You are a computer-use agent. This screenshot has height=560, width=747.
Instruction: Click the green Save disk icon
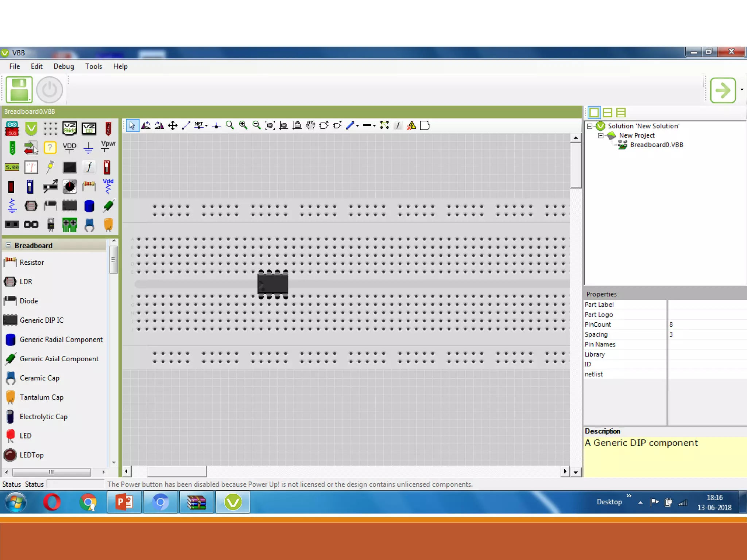[19, 90]
